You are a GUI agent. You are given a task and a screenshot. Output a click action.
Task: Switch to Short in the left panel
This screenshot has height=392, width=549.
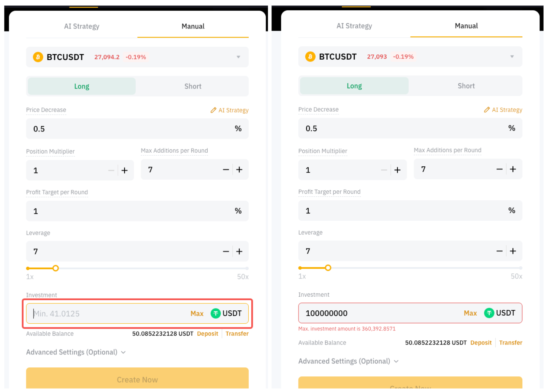(x=193, y=86)
